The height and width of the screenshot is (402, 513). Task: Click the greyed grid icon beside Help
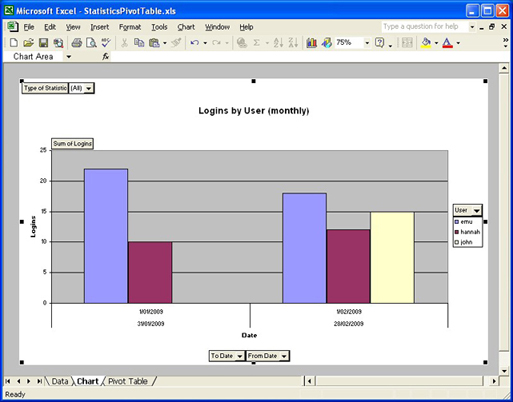407,43
